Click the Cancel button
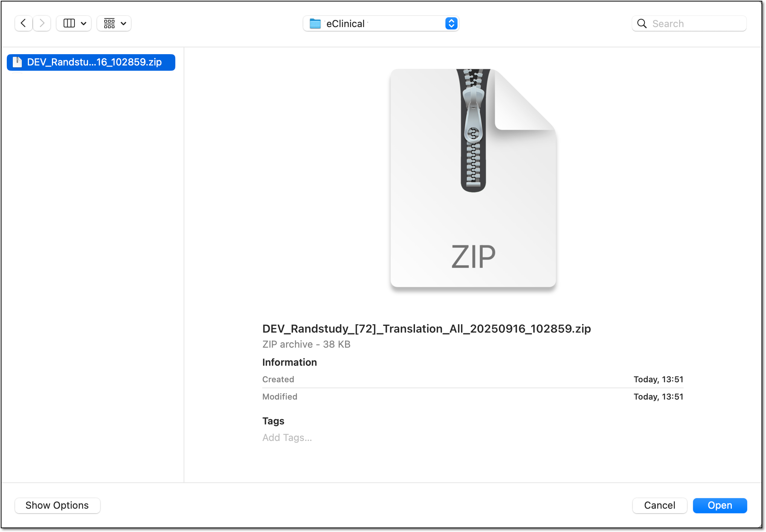 pos(660,505)
